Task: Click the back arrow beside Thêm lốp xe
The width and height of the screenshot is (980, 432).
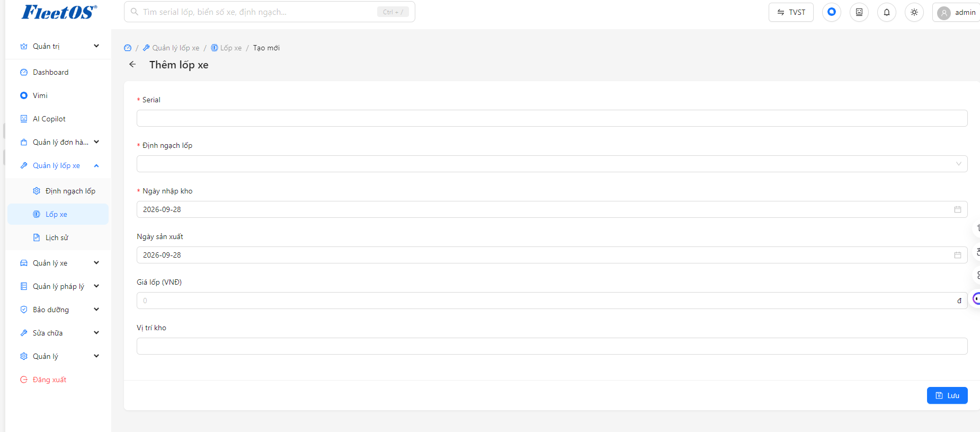Action: (132, 65)
